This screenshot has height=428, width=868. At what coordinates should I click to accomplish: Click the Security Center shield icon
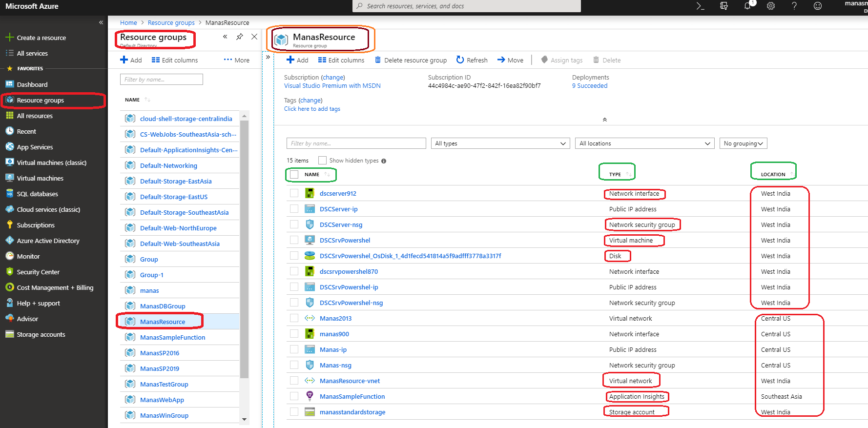[x=9, y=271]
